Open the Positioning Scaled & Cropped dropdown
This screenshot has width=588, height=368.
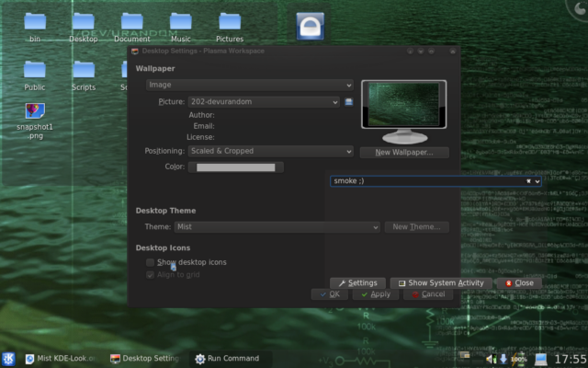click(x=271, y=151)
